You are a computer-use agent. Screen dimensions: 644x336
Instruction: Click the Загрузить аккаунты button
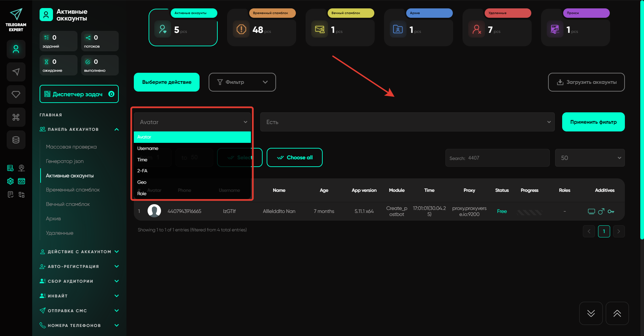[x=586, y=82]
